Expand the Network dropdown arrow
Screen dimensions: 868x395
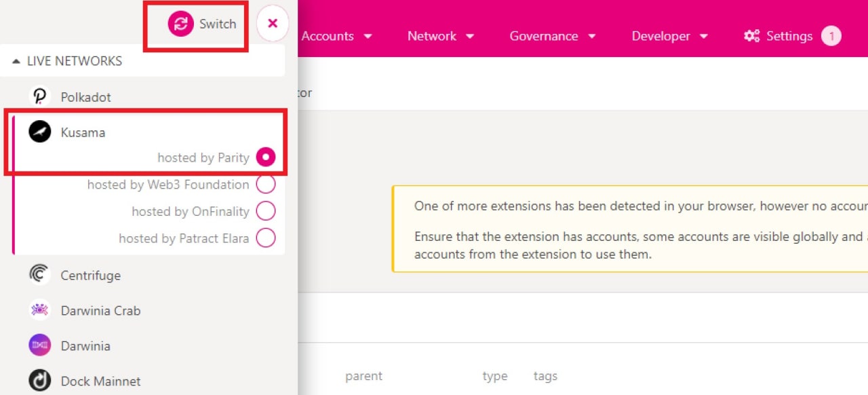(469, 36)
